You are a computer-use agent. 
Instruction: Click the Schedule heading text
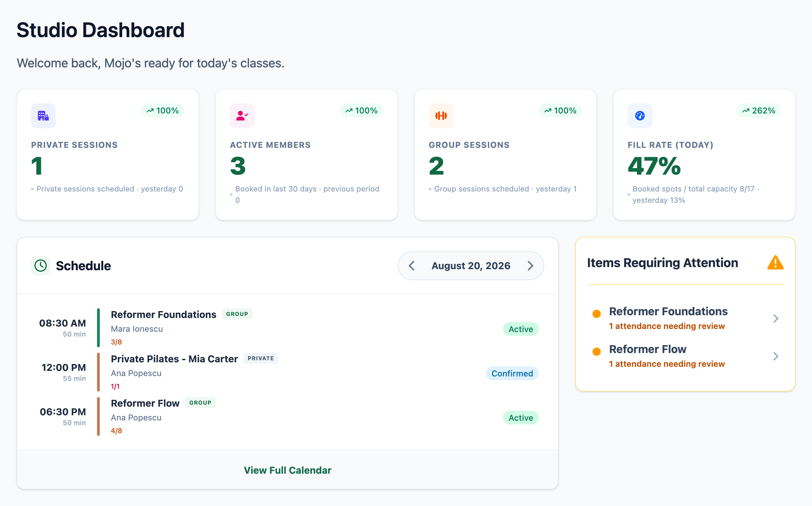click(x=83, y=266)
